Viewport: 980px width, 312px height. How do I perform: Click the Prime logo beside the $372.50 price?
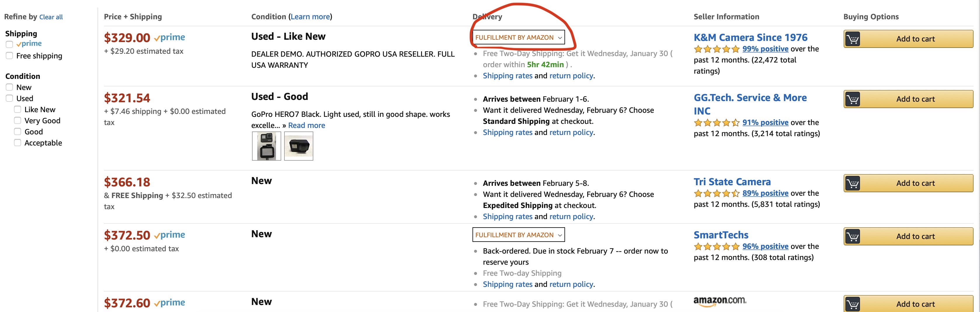coord(169,235)
